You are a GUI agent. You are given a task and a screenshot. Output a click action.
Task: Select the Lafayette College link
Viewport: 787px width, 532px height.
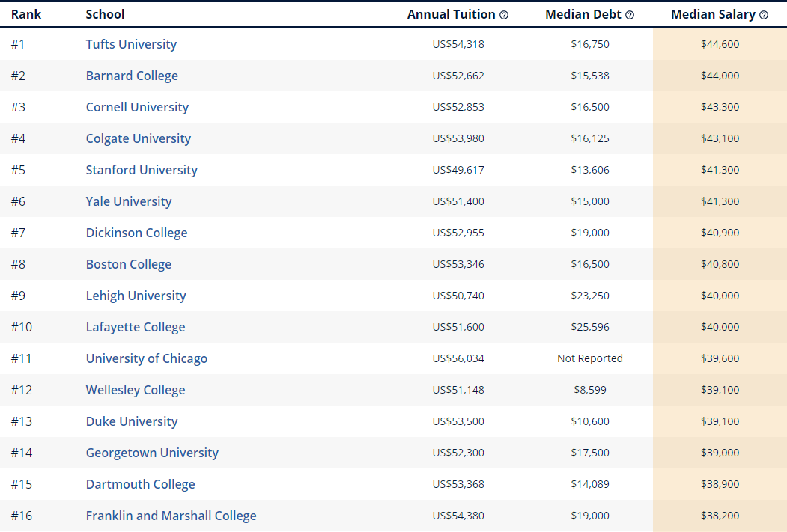pos(135,327)
